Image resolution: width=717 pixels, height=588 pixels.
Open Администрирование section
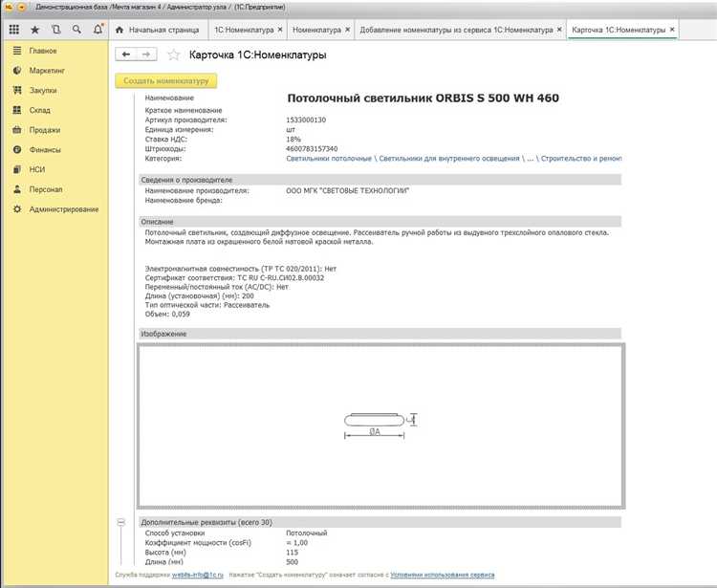point(64,209)
